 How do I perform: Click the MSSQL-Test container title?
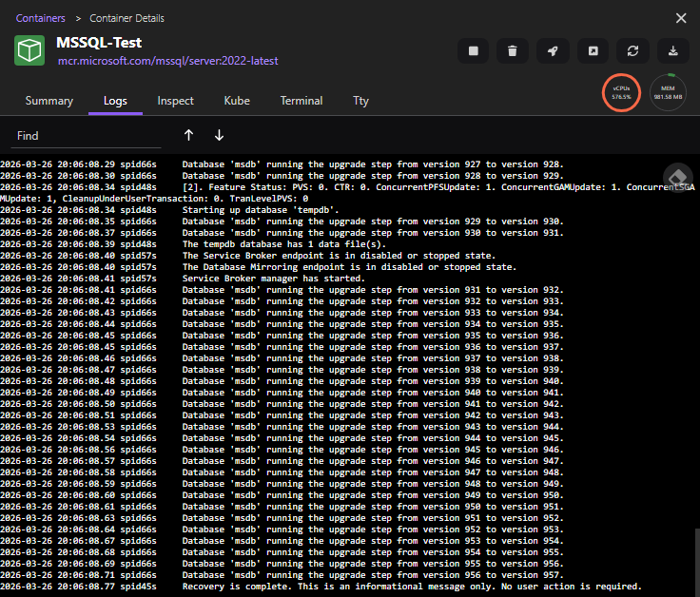tap(99, 43)
